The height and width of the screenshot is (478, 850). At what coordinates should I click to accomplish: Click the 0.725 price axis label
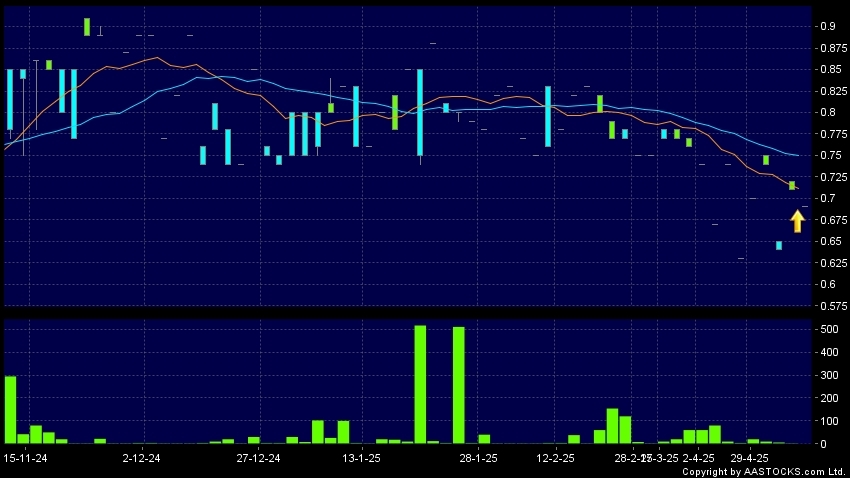tap(834, 177)
